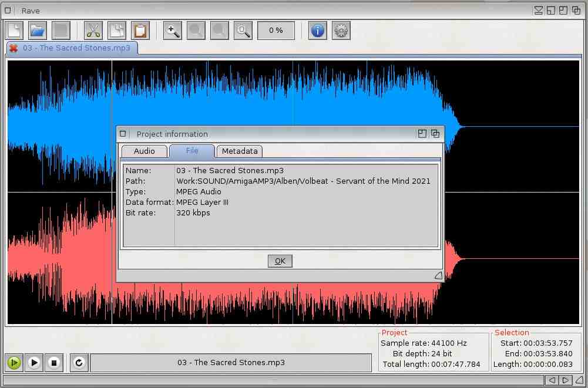
Task: Close the 03 - The Sacred Stones.mp3 tab
Action: (x=14, y=48)
